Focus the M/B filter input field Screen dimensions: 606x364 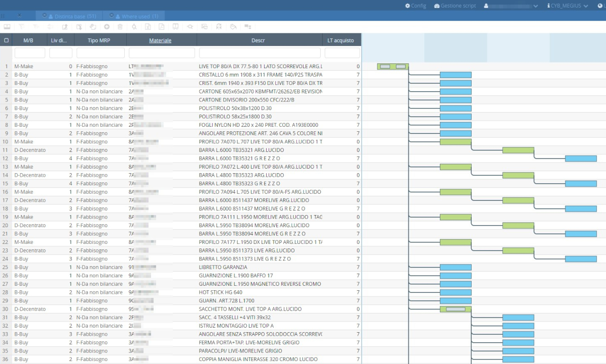point(30,53)
